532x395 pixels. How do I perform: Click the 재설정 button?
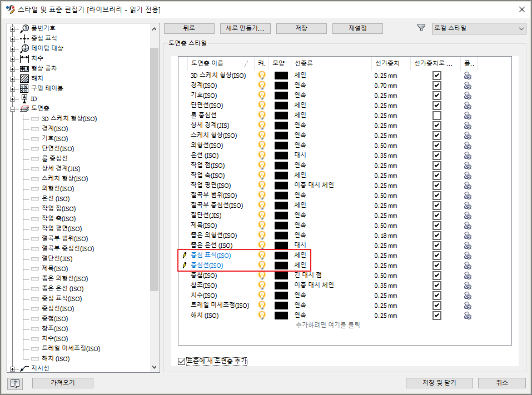coord(357,28)
